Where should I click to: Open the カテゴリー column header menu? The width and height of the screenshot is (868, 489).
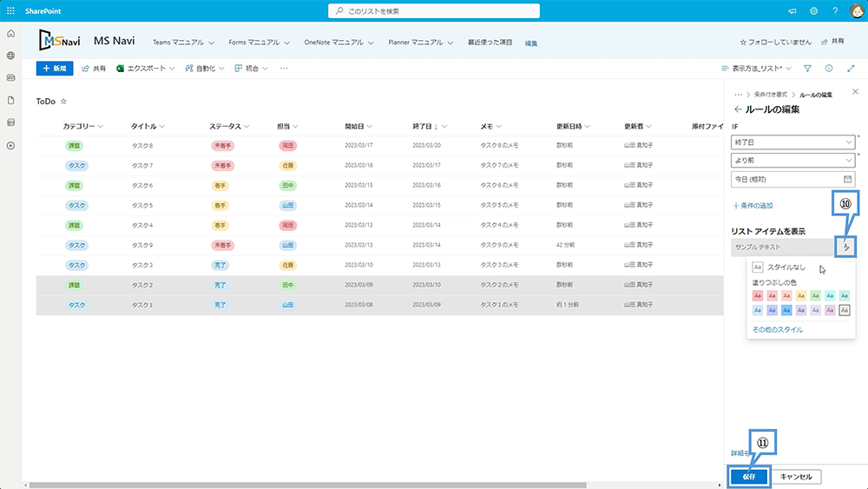tap(83, 126)
